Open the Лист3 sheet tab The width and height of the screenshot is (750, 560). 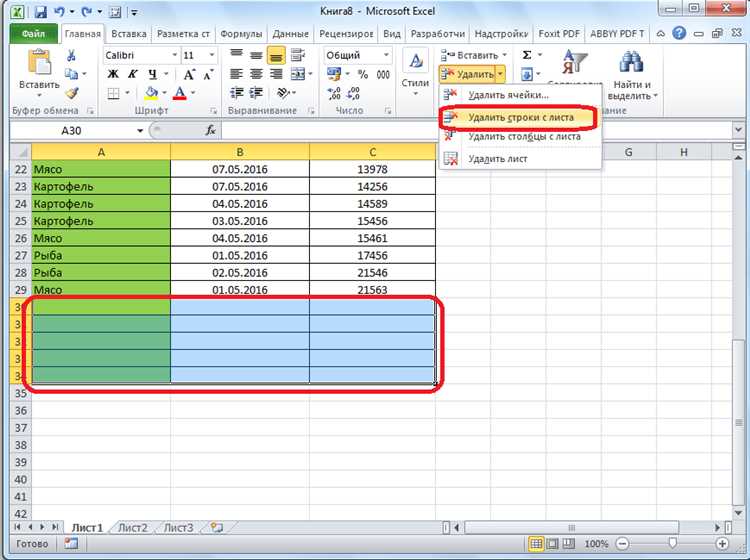pos(178,527)
